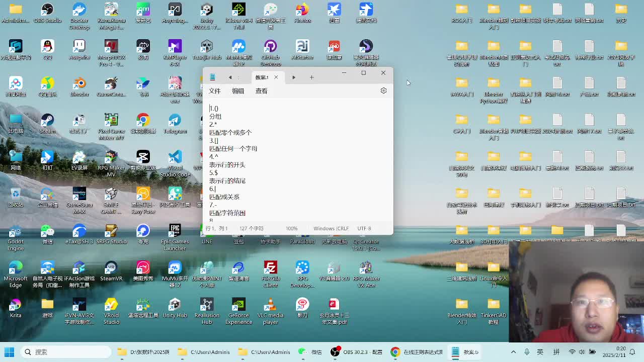Switch to OBS 30.2.3 in taskbar

356,352
